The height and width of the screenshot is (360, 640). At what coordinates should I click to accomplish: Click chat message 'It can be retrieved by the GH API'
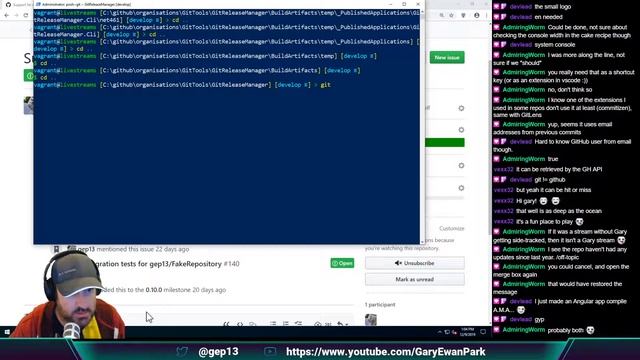tap(559, 169)
